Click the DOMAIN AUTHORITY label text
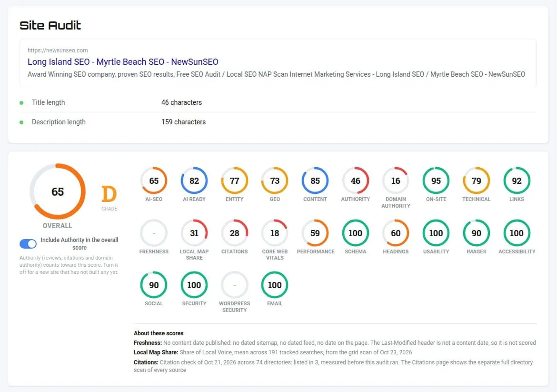Viewport: 557px width, 392px height. coord(396,202)
